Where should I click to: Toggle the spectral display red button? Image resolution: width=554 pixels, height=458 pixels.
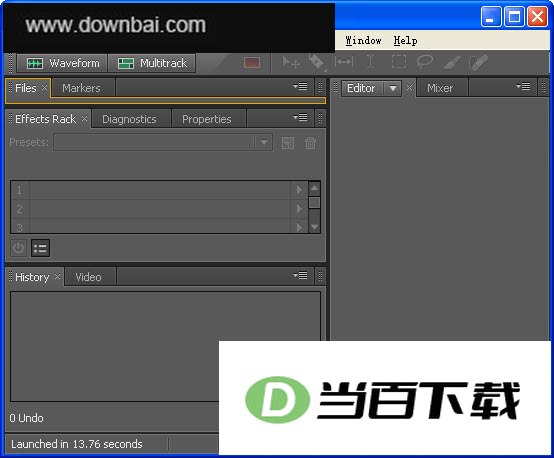point(252,63)
